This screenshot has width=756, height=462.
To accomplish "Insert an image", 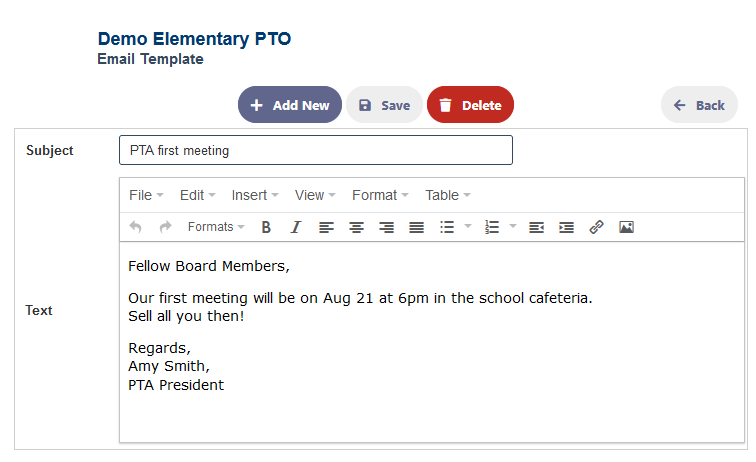I will point(626,227).
